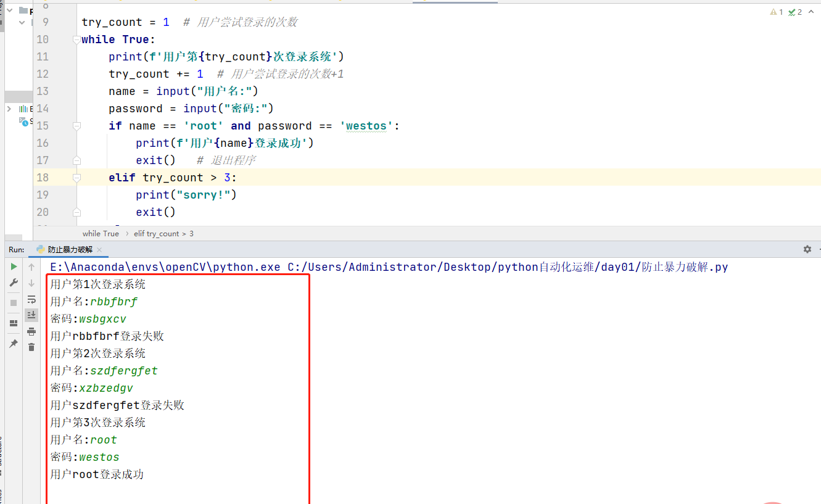Print the console output via printer icon
This screenshot has width=821, height=504.
[31, 331]
